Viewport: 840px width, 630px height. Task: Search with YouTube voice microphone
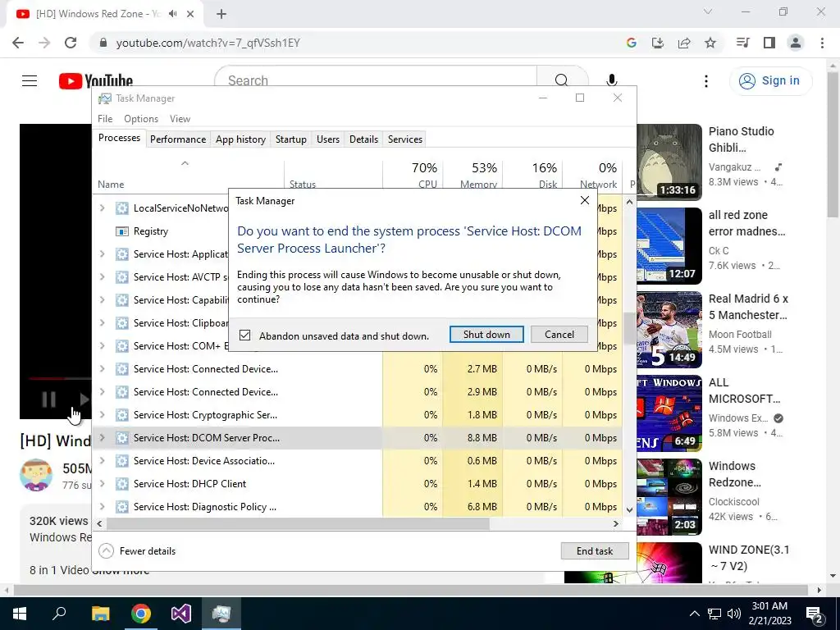[x=611, y=80]
